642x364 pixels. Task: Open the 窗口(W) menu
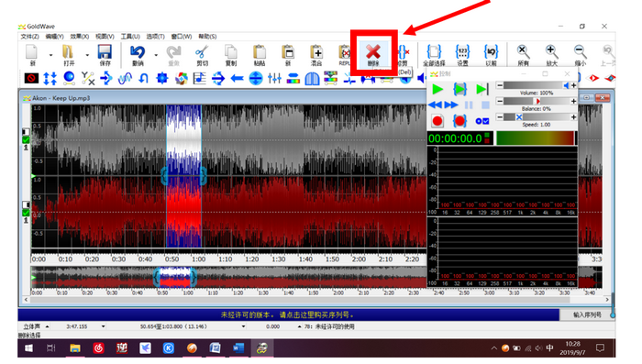point(182,37)
